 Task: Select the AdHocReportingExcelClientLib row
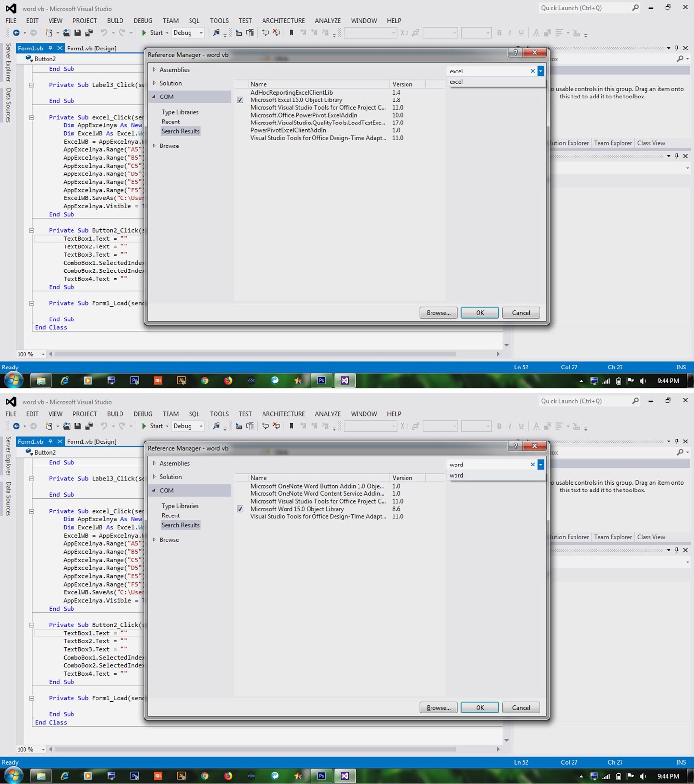[x=340, y=92]
